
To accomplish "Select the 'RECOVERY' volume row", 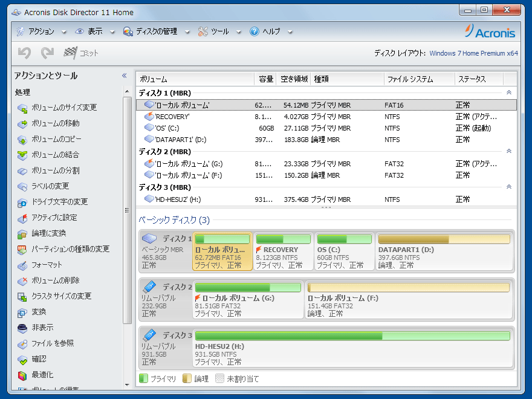I will point(326,117).
